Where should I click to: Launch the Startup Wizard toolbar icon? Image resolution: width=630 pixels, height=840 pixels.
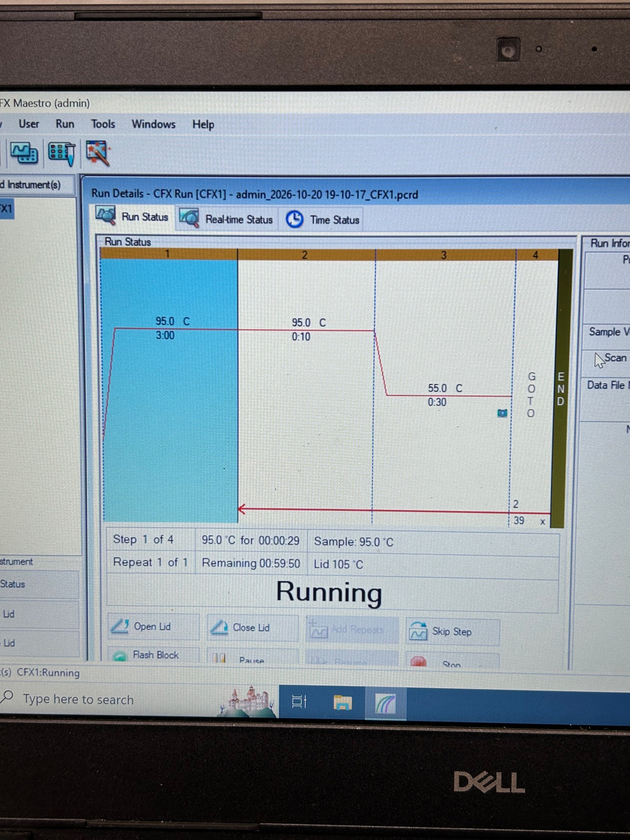click(x=98, y=153)
